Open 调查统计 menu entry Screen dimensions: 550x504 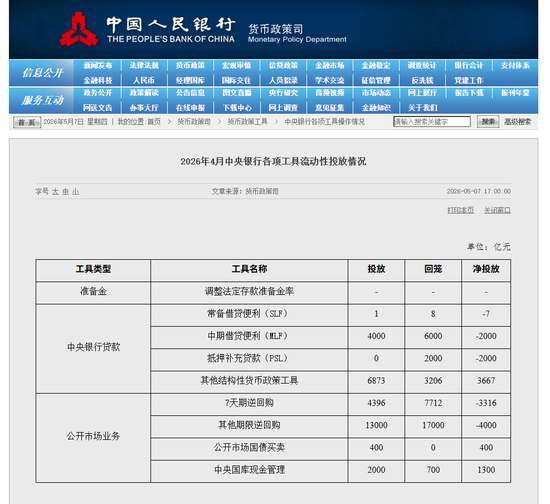(x=422, y=66)
